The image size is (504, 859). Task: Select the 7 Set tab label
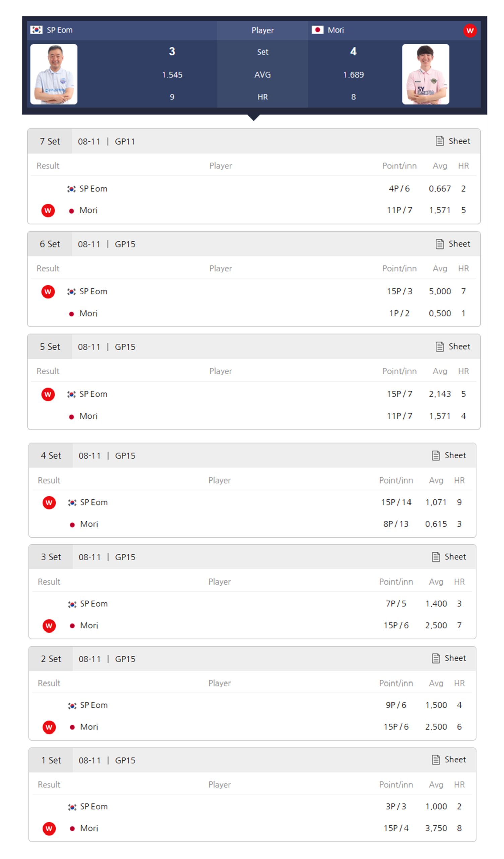click(50, 141)
